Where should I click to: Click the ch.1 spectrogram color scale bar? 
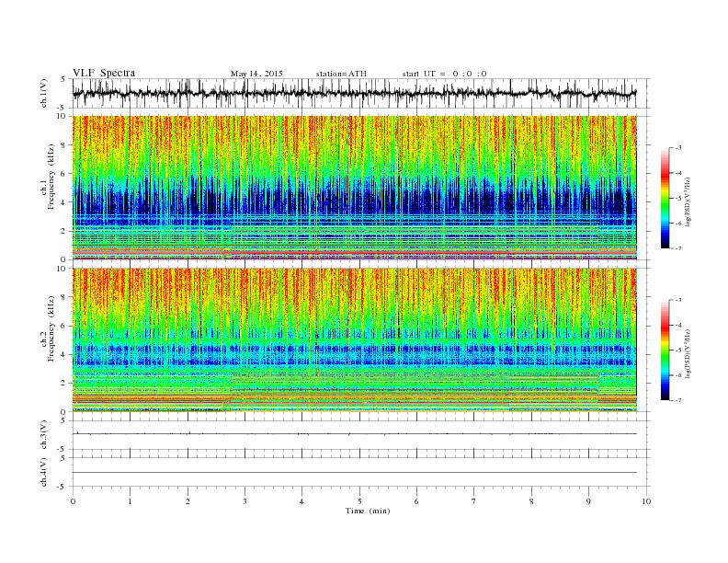tap(665, 199)
